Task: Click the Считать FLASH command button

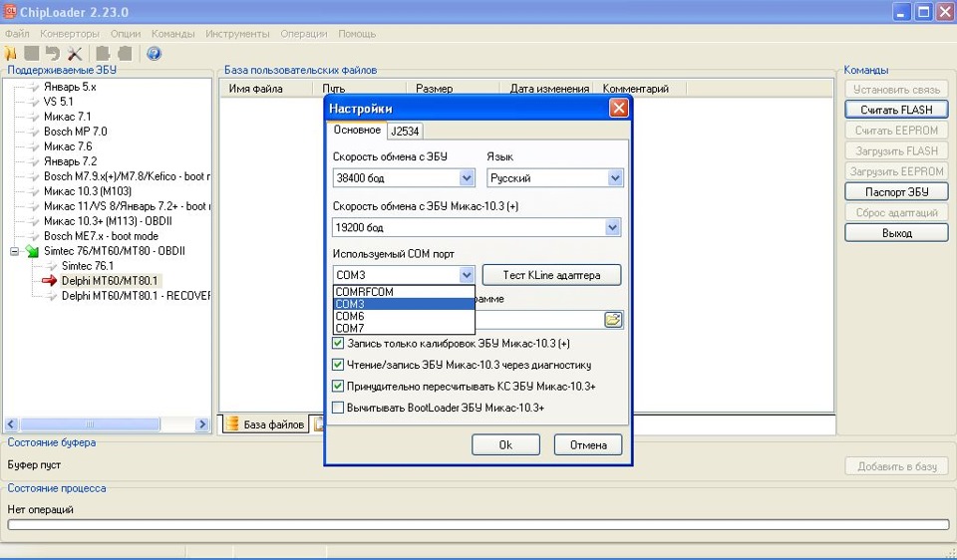Action: pyautogui.click(x=896, y=110)
